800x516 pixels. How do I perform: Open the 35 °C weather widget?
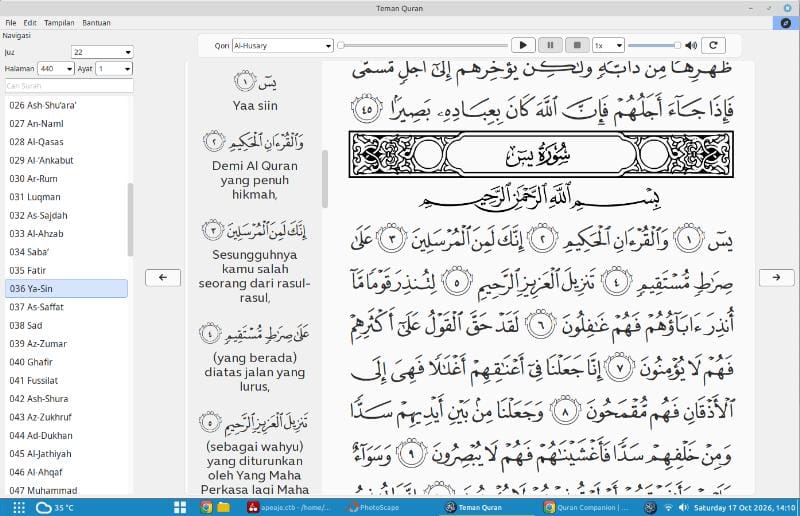click(x=55, y=507)
